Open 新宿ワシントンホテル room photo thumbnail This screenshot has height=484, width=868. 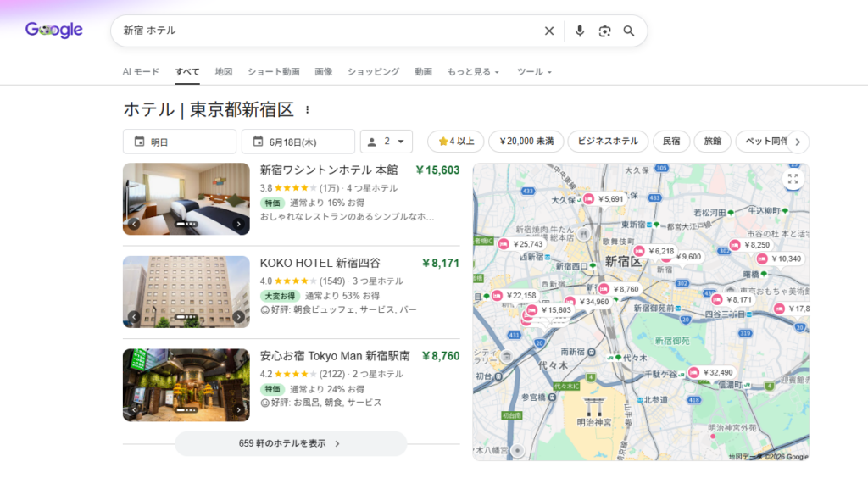coord(186,199)
